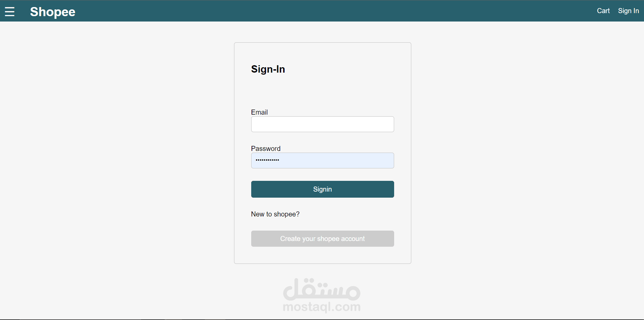The width and height of the screenshot is (644, 320).
Task: Click the Shopee logo in header
Action: tap(53, 12)
